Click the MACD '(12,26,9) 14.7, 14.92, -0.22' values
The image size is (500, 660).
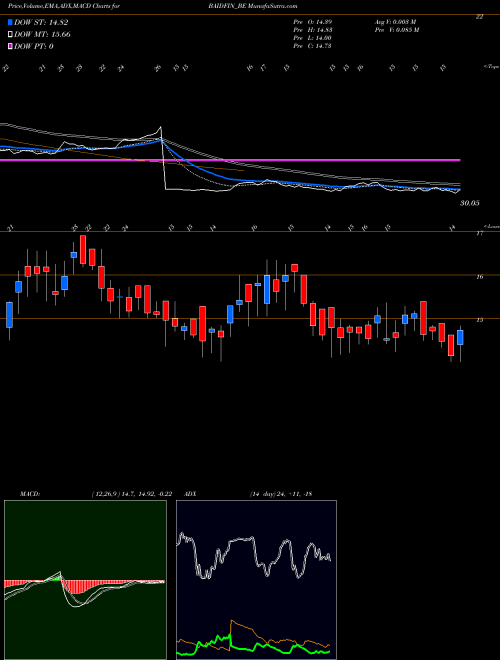[131, 494]
